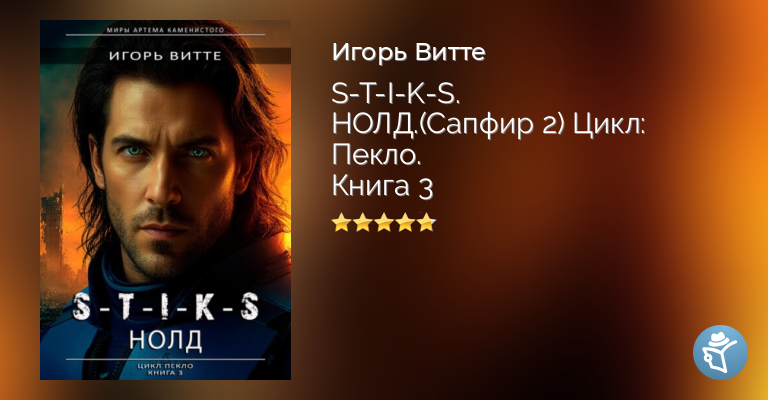Image resolution: width=768 pixels, height=400 pixels.
Task: Click the Книга 3 title line
Action: click(383, 187)
